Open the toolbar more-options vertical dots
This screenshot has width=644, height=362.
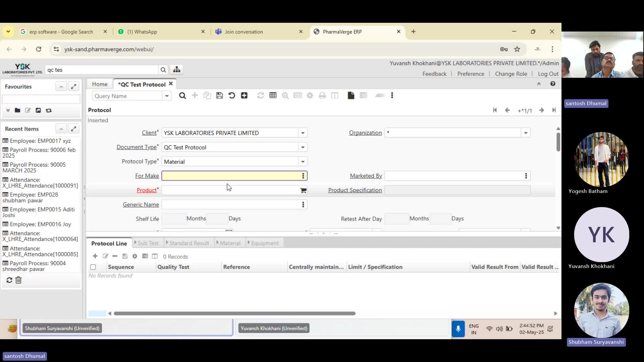392,96
